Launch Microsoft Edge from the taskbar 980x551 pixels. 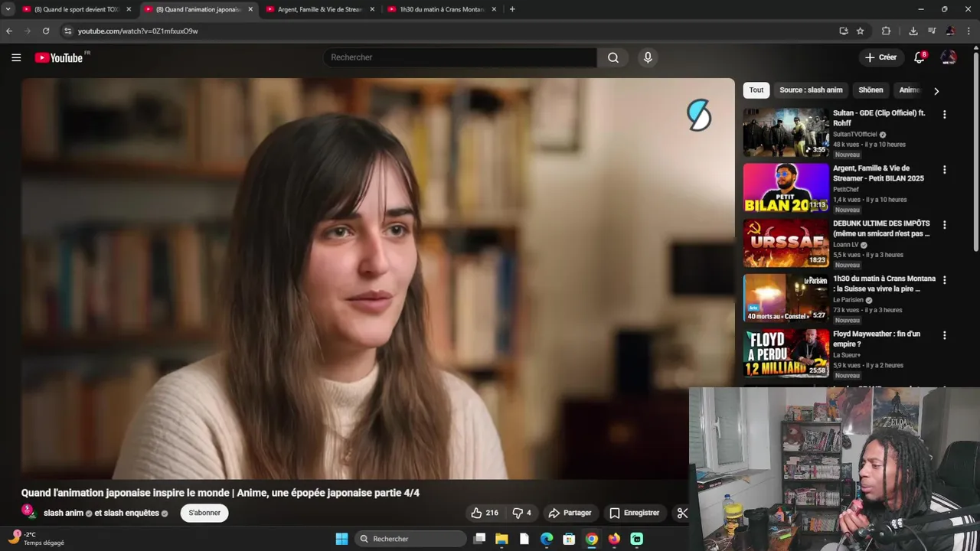(x=547, y=539)
